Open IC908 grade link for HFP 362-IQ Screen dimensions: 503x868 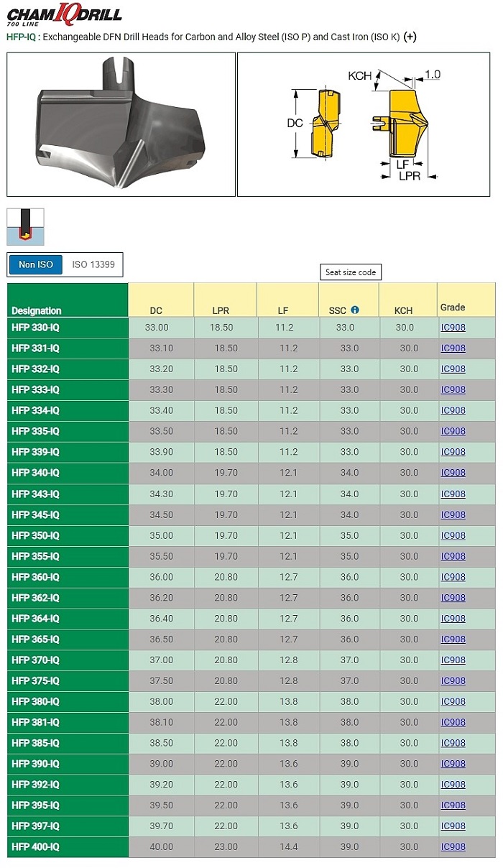[x=453, y=598]
